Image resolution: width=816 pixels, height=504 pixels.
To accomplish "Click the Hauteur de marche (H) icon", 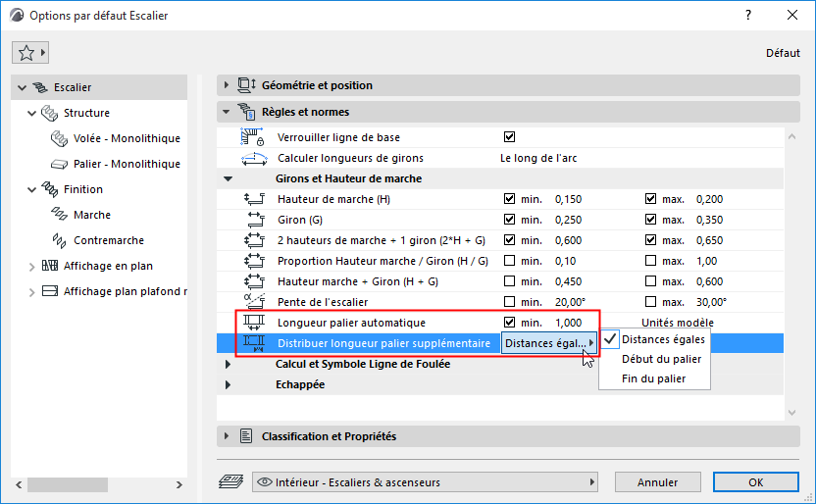I will [254, 199].
